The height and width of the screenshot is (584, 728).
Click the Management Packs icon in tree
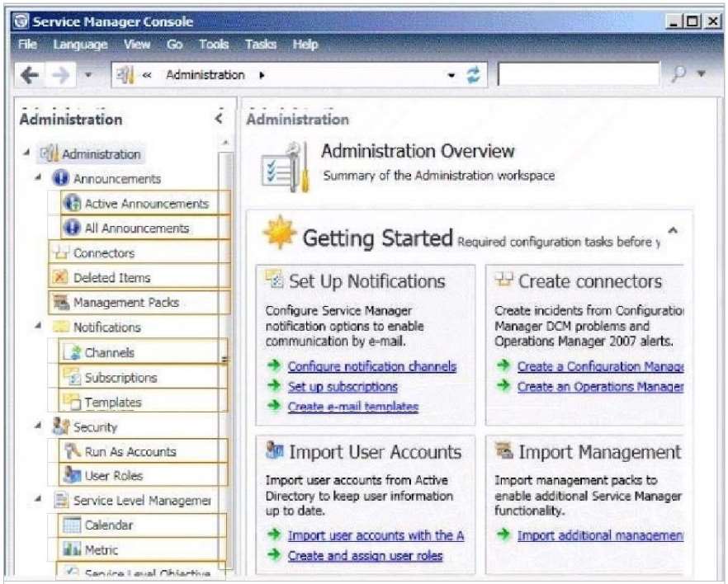pos(61,302)
